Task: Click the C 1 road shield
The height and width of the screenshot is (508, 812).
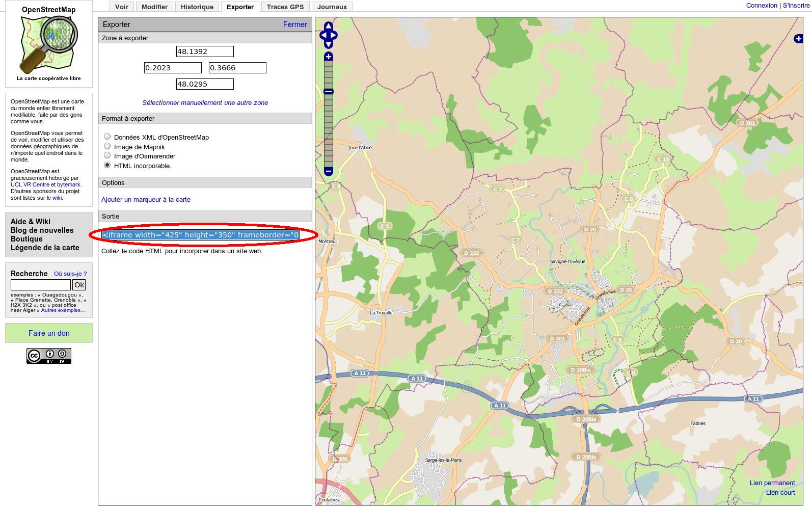Action: tap(385, 226)
